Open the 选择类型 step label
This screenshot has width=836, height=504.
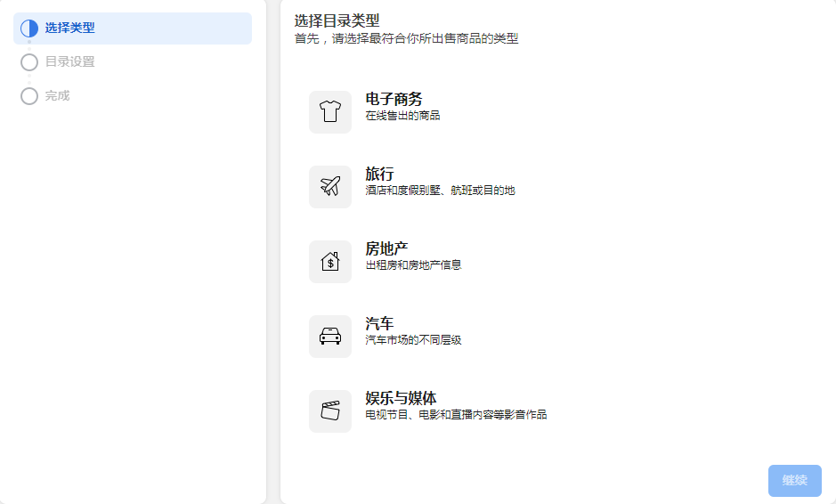click(69, 28)
